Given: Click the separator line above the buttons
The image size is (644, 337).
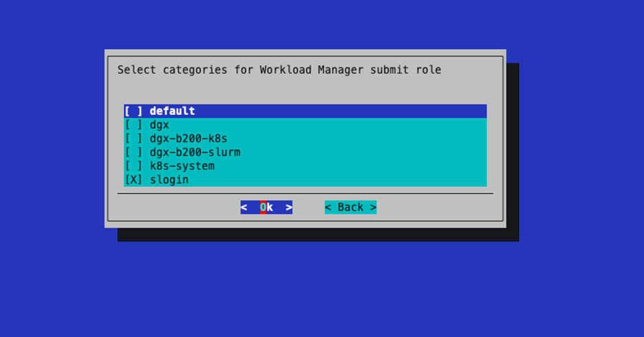Looking at the screenshot, I should [305, 194].
